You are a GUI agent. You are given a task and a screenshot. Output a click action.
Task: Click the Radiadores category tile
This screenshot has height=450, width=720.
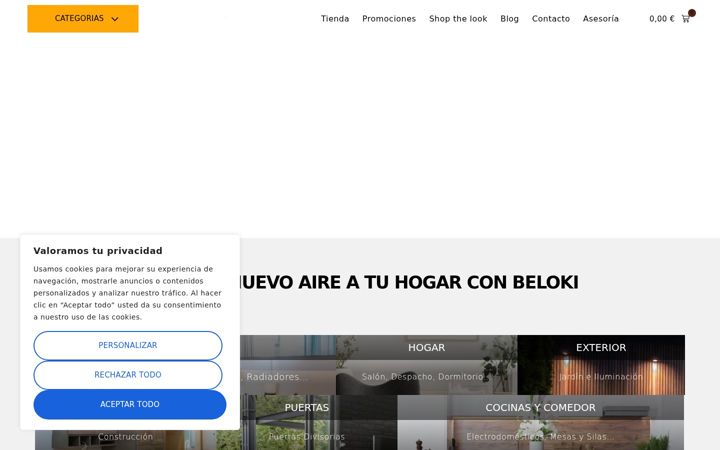(x=288, y=365)
